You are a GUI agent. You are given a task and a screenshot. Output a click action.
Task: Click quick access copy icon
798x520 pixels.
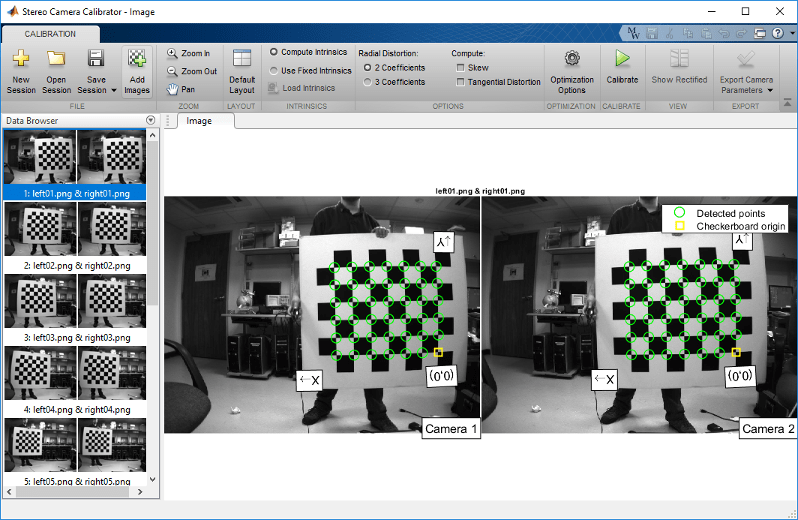[688, 34]
